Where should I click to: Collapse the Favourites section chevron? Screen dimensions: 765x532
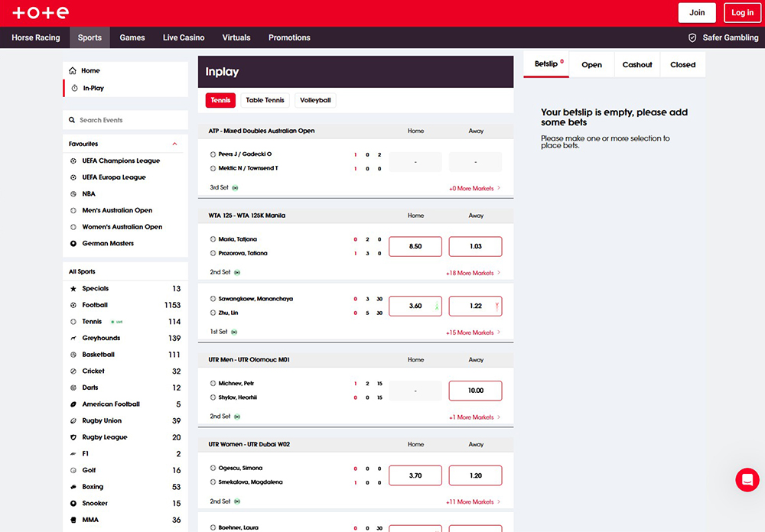coord(174,144)
